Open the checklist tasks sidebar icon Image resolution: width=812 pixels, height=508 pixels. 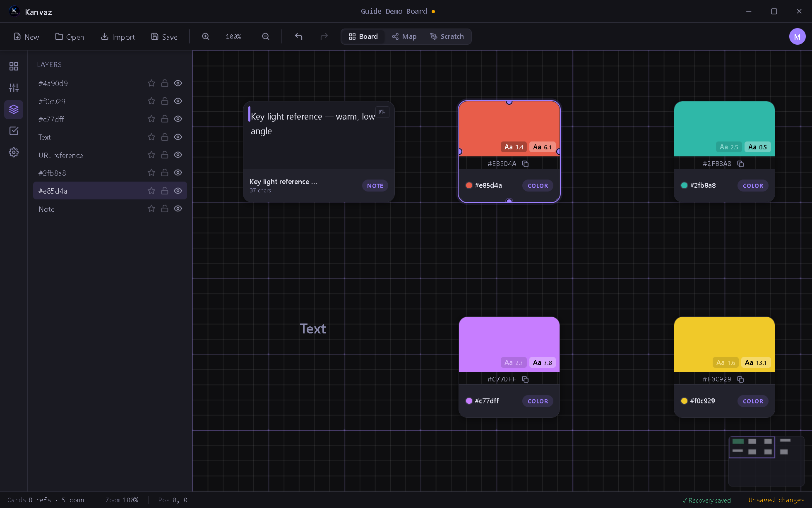(14, 131)
